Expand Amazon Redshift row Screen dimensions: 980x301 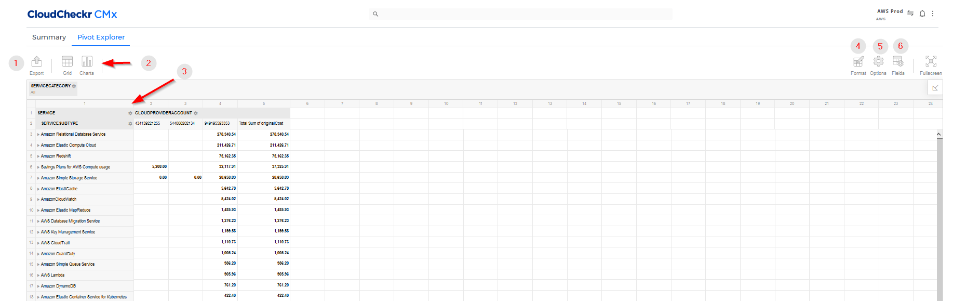point(38,156)
